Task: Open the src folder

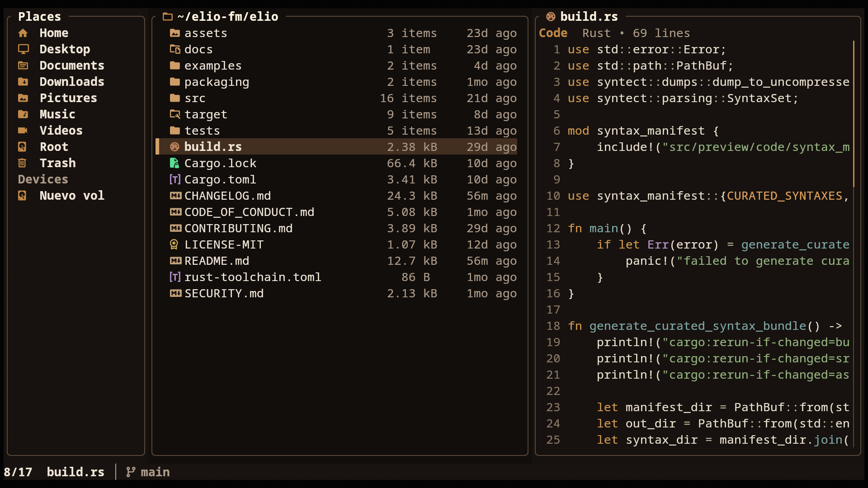Action: (x=337, y=98)
